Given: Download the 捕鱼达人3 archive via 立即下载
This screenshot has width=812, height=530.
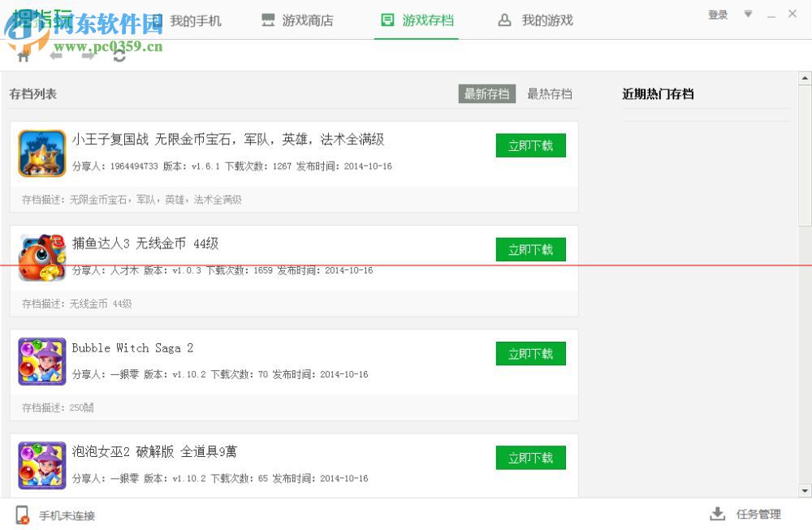Looking at the screenshot, I should pos(530,249).
